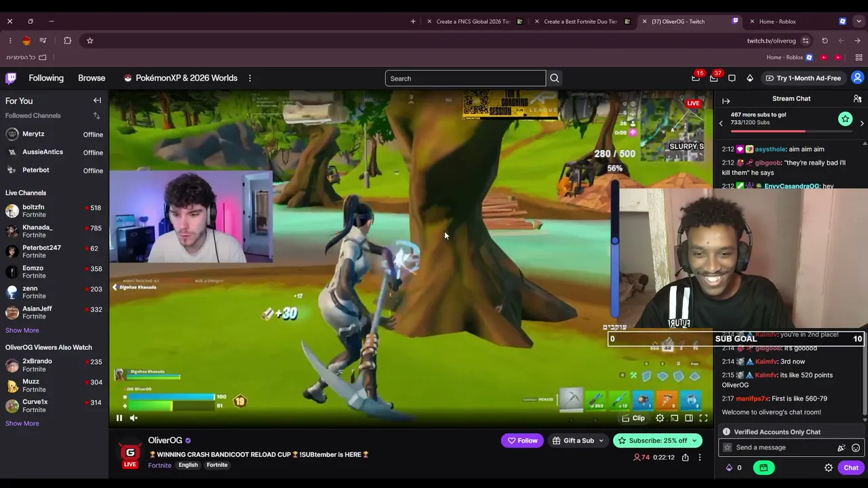This screenshot has height=488, width=868.
Task: Open the video player settings gear
Action: (x=660, y=418)
